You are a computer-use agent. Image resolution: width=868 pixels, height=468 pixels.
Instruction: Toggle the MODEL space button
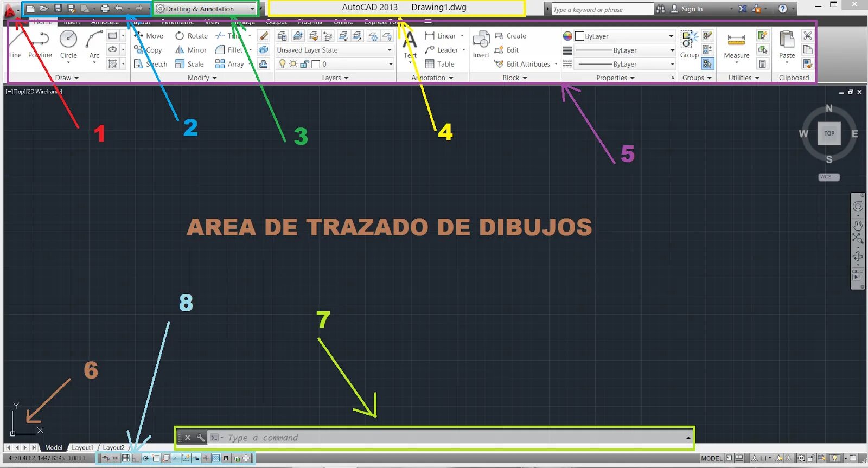(711, 458)
